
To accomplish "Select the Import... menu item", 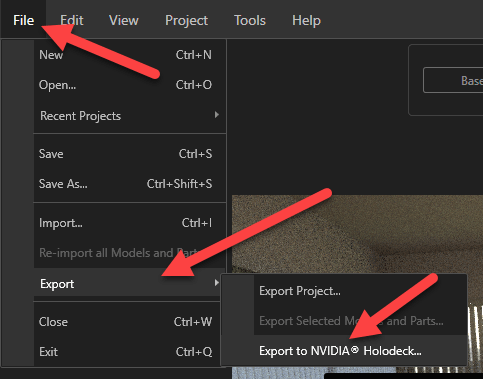I will tap(130, 223).
